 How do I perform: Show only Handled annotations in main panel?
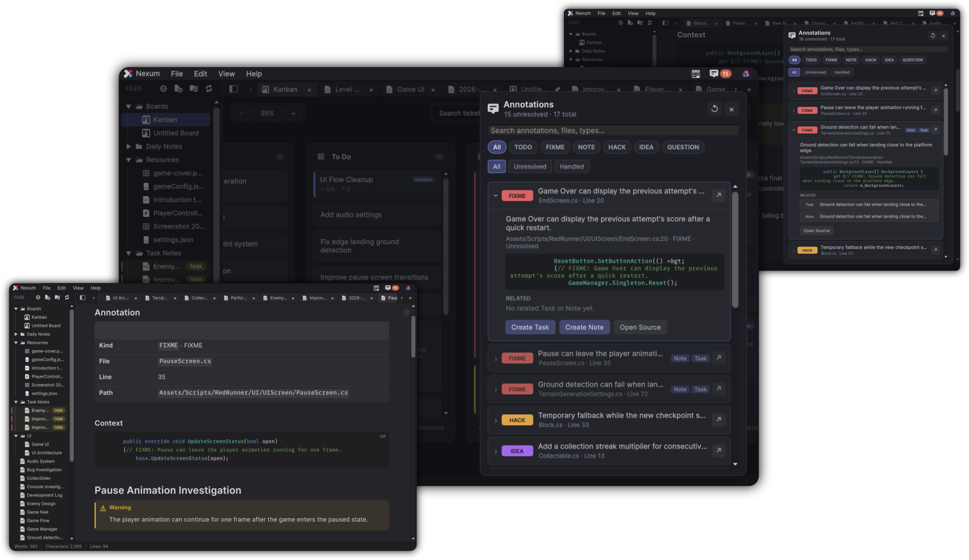point(572,167)
